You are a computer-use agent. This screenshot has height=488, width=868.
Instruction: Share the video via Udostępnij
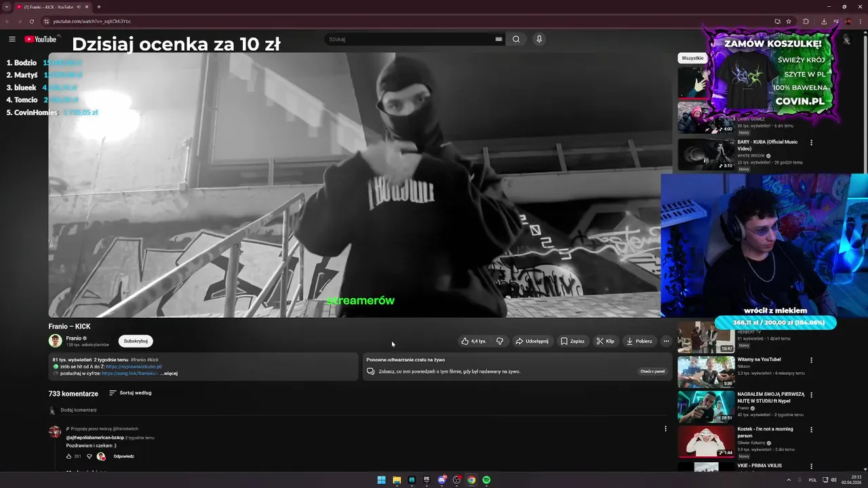[x=532, y=341]
